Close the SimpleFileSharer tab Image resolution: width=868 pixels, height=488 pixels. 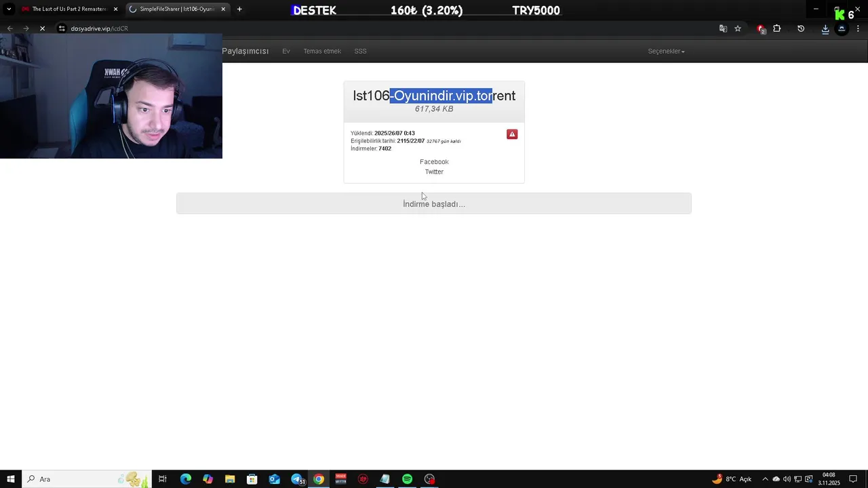pos(223,9)
